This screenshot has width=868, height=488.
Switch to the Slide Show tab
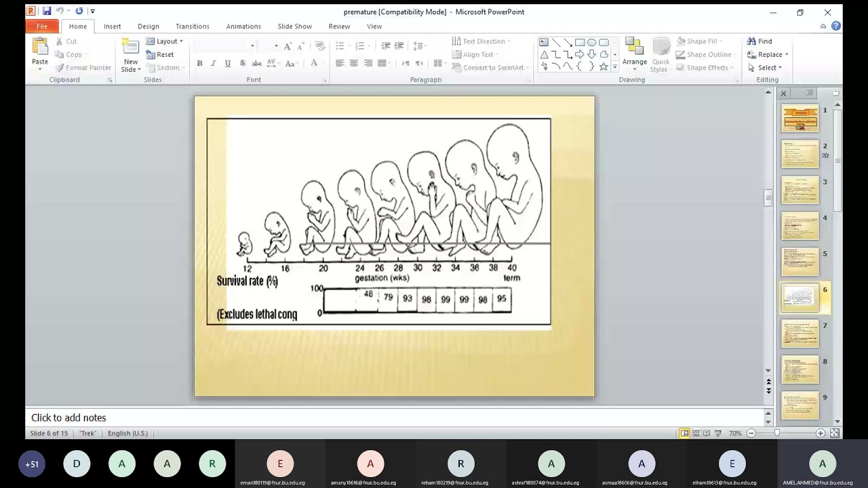tap(295, 26)
